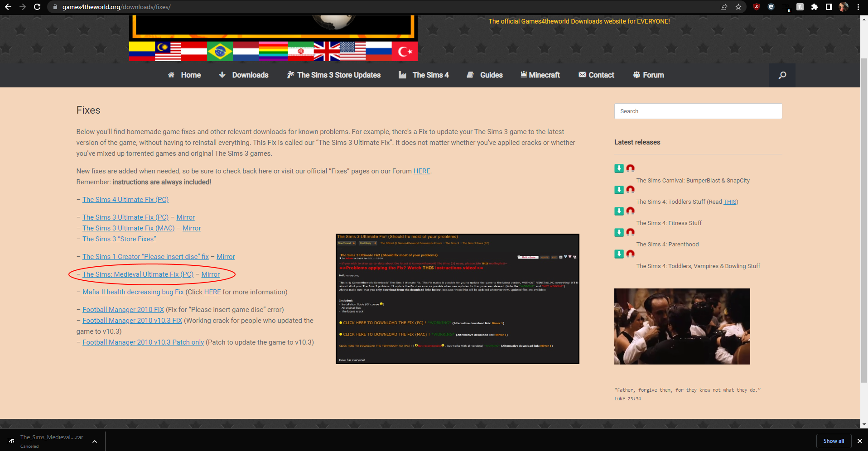
Task: Open the Minecraft menu item
Action: coord(540,75)
